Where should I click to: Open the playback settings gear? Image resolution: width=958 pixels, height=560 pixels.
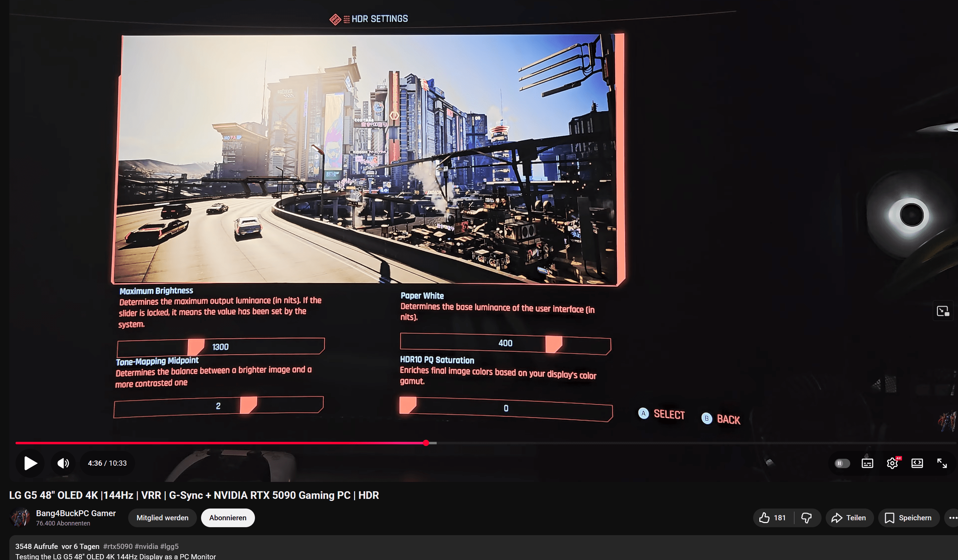pos(892,463)
